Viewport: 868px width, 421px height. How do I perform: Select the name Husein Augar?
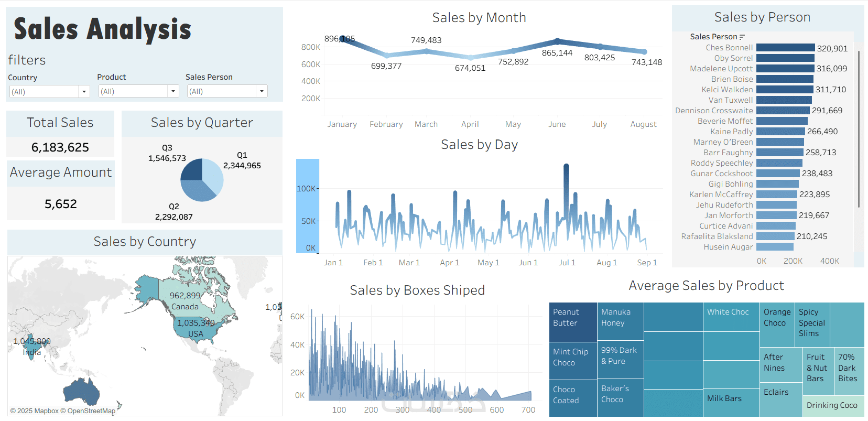click(729, 247)
